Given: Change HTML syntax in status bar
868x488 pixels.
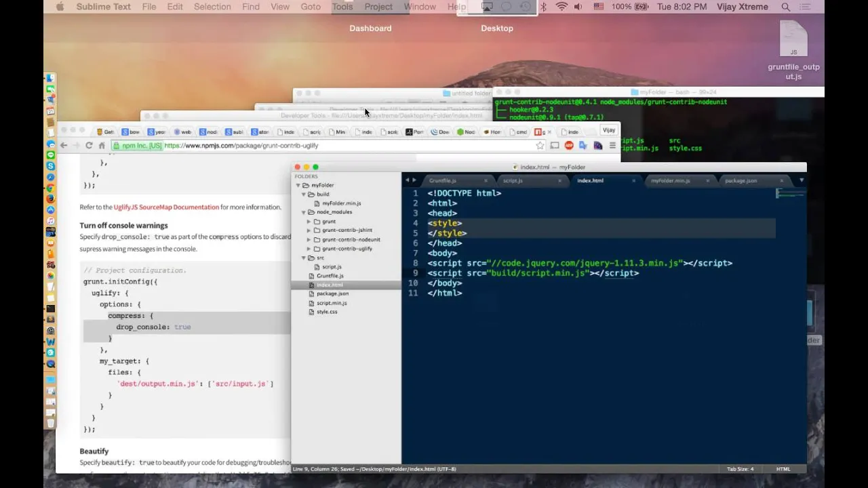Looking at the screenshot, I should (783, 469).
